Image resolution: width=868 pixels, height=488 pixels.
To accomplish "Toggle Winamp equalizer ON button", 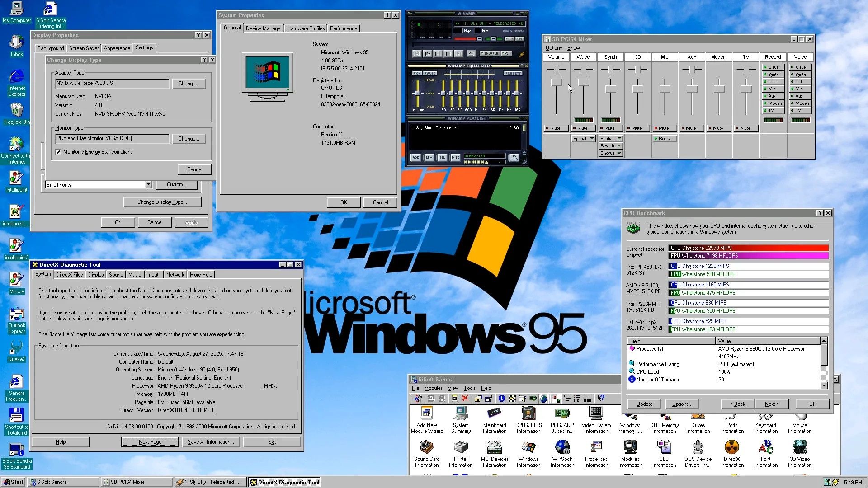I will click(416, 73).
